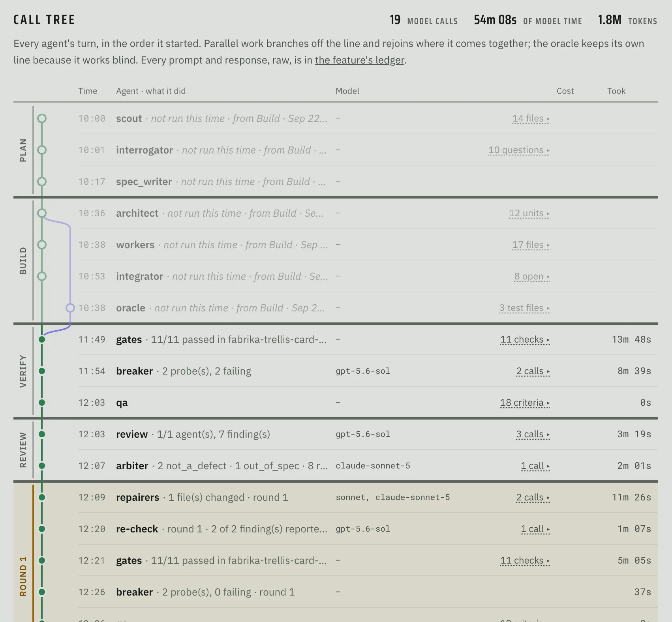Click the 'Took' column header
Screen dimensions: 672x622
616,91
